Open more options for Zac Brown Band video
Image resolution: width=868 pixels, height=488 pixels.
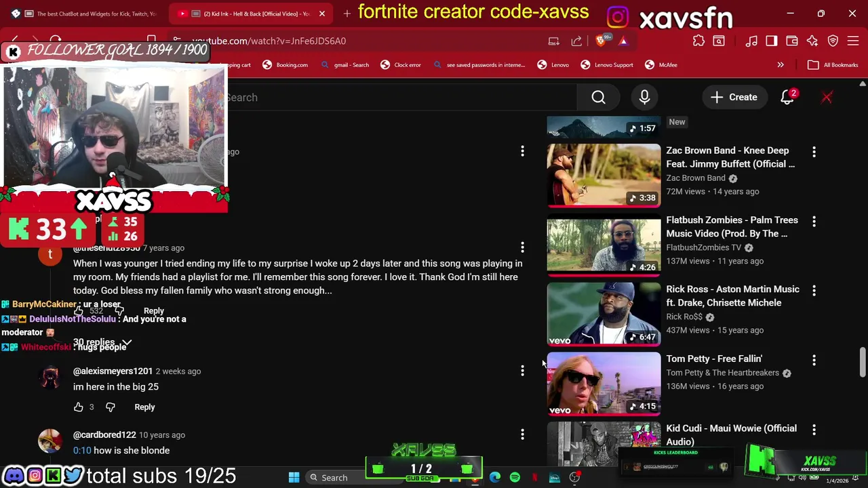pos(814,151)
